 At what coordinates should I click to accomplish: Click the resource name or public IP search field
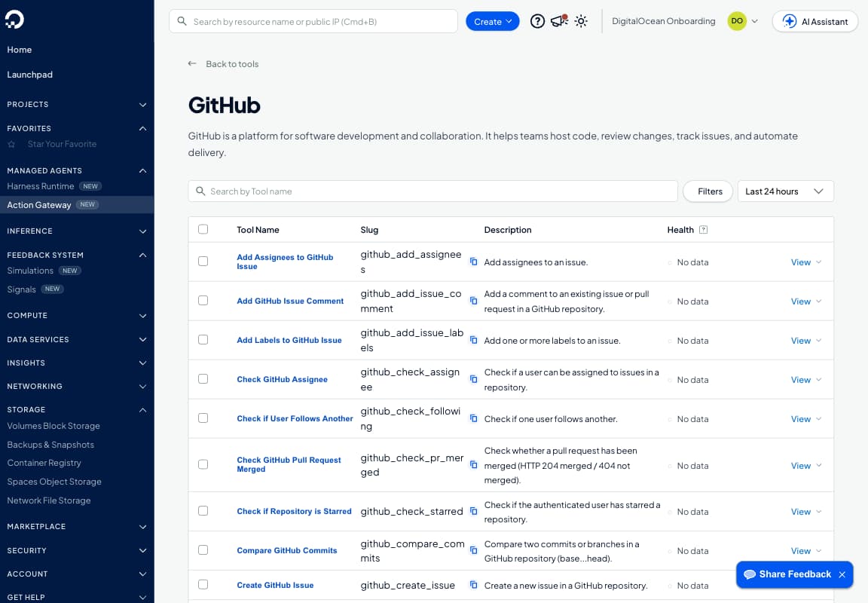tap(313, 22)
